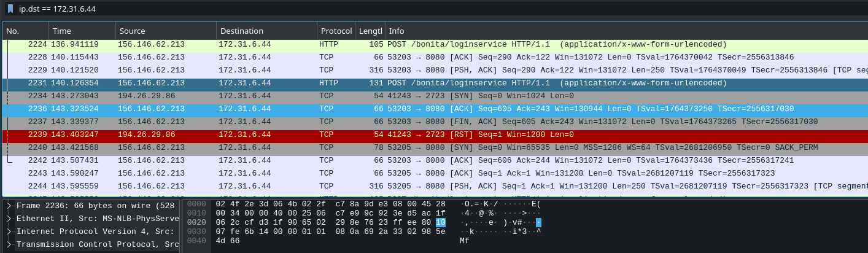Screen dimensions: 868x253
Task: Click length 78 in packet 2240
Action: coord(379,147)
